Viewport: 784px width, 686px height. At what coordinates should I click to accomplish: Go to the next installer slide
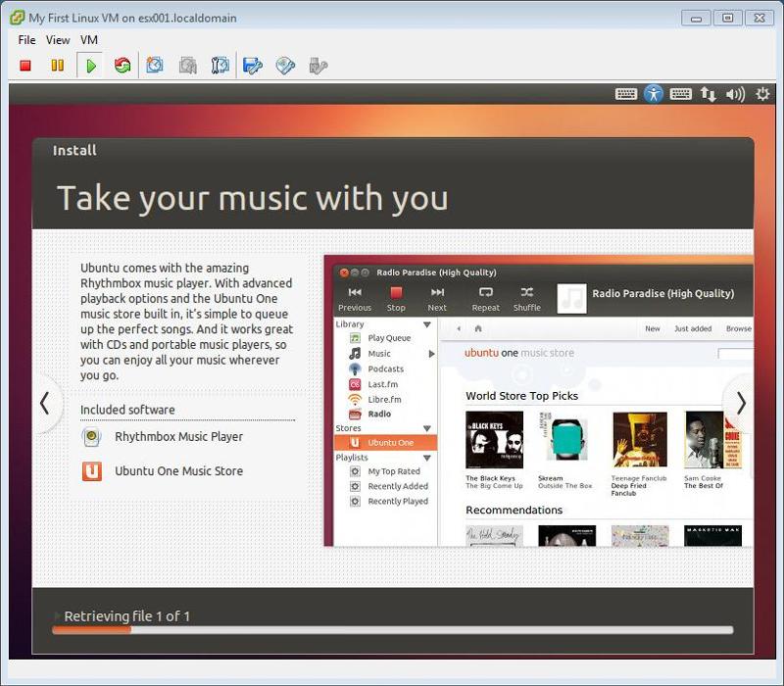point(741,403)
